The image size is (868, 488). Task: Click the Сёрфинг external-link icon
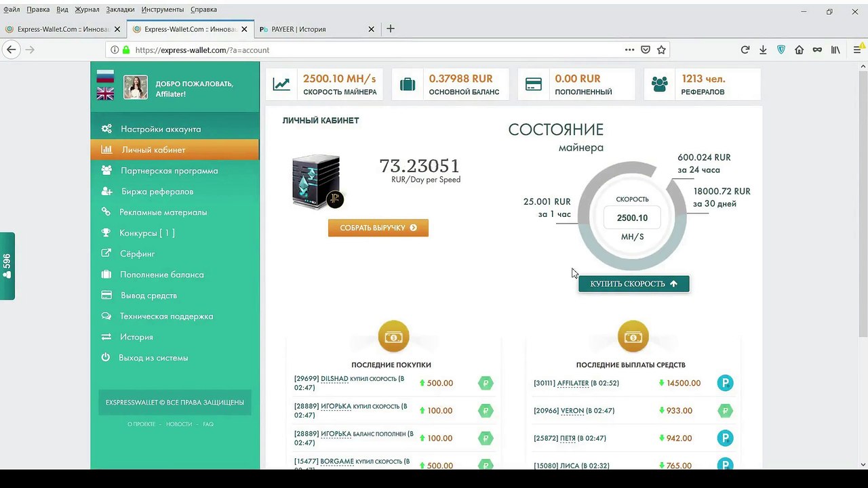click(x=106, y=253)
